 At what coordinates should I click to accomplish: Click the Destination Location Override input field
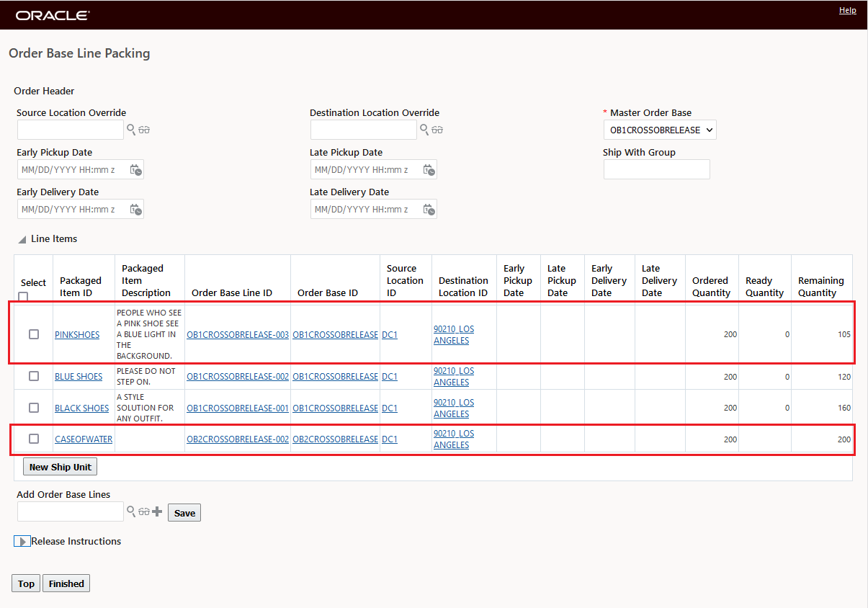point(364,130)
